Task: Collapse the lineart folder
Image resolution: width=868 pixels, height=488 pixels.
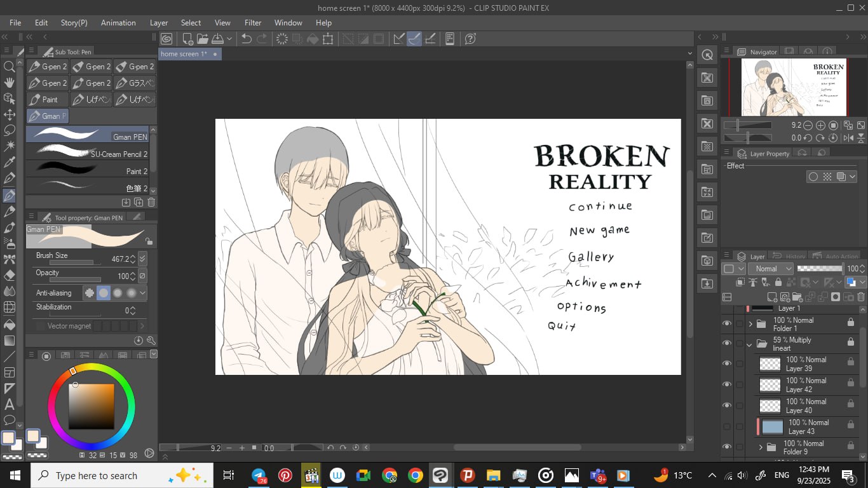Action: (750, 344)
